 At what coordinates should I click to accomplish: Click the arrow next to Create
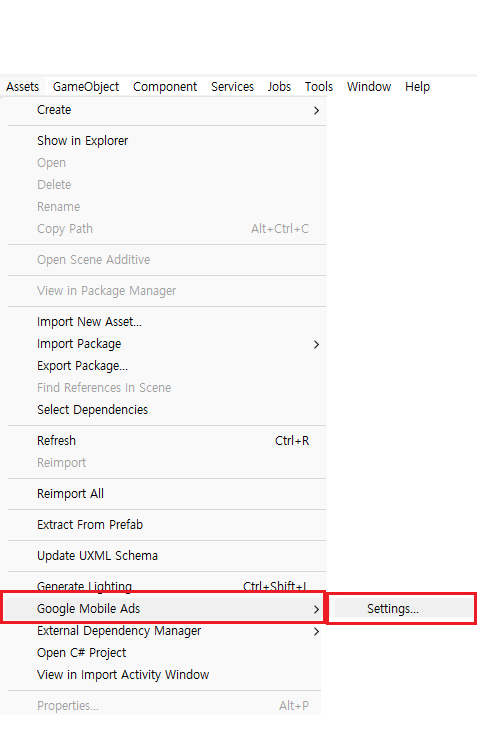[316, 111]
